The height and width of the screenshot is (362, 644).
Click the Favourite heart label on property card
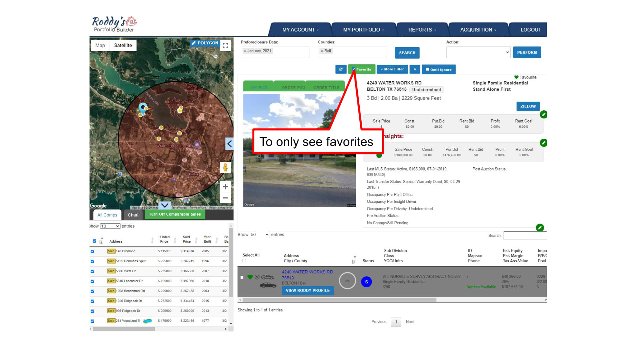tap(526, 77)
